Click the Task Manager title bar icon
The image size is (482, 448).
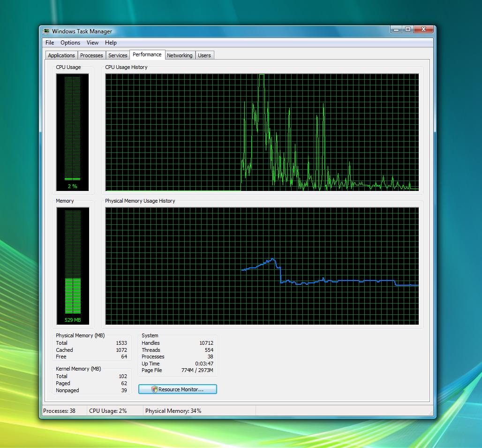(x=46, y=31)
